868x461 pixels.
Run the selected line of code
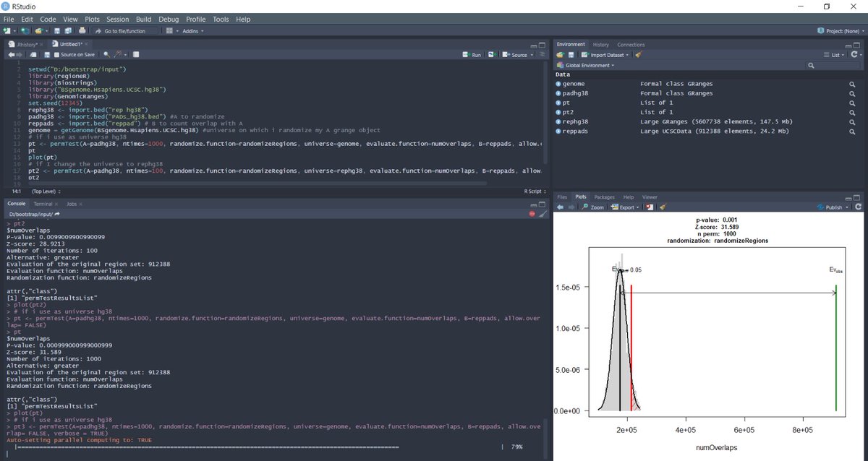473,55
